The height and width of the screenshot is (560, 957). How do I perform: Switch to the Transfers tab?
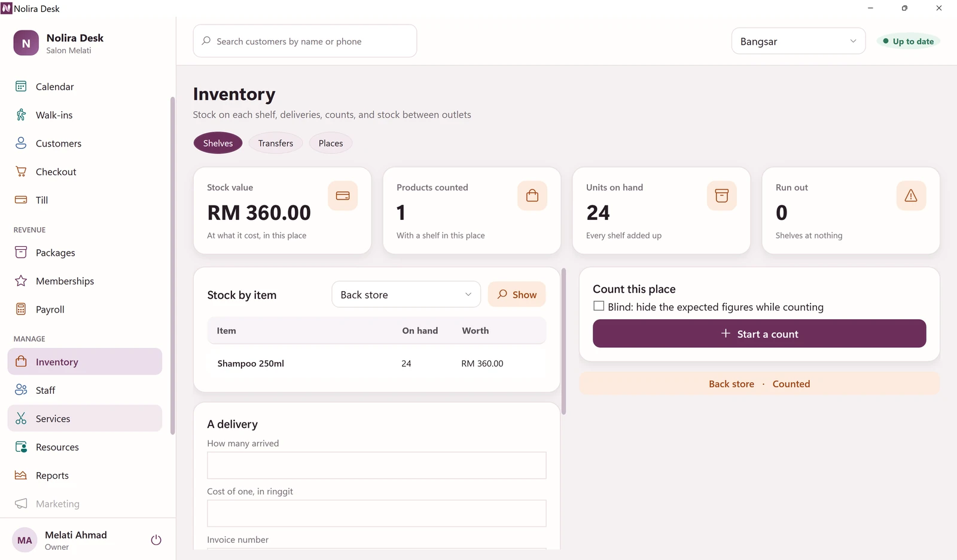click(276, 143)
